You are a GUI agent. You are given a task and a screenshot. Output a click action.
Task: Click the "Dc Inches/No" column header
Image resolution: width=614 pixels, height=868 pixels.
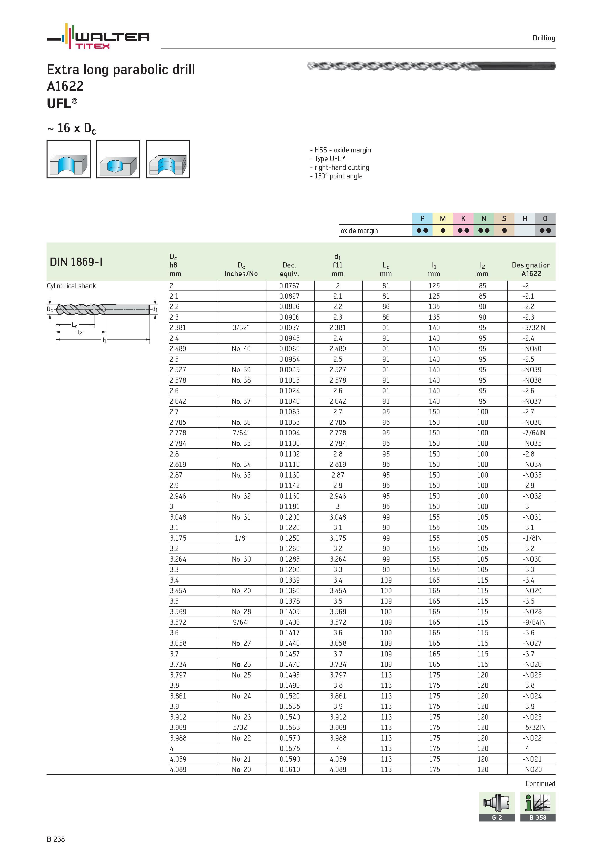241,269
